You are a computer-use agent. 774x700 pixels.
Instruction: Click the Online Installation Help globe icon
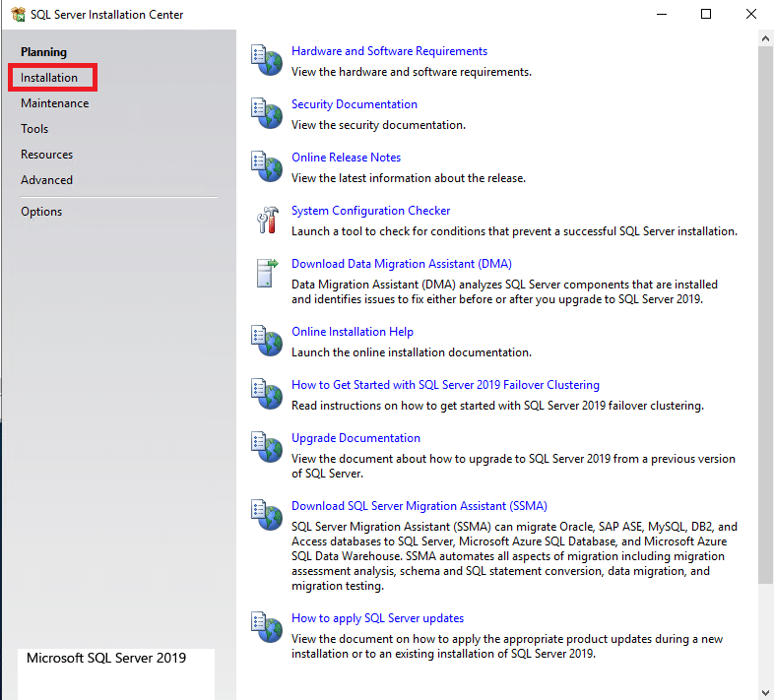point(267,341)
